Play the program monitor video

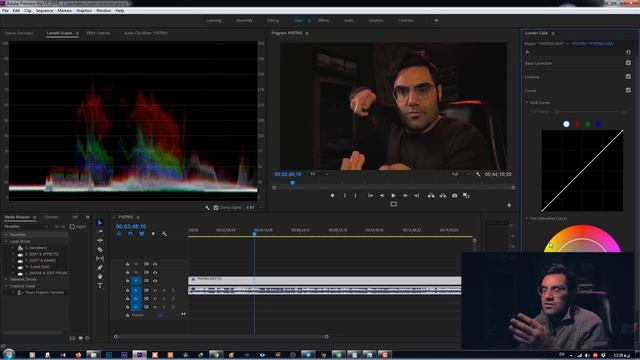coord(393,196)
